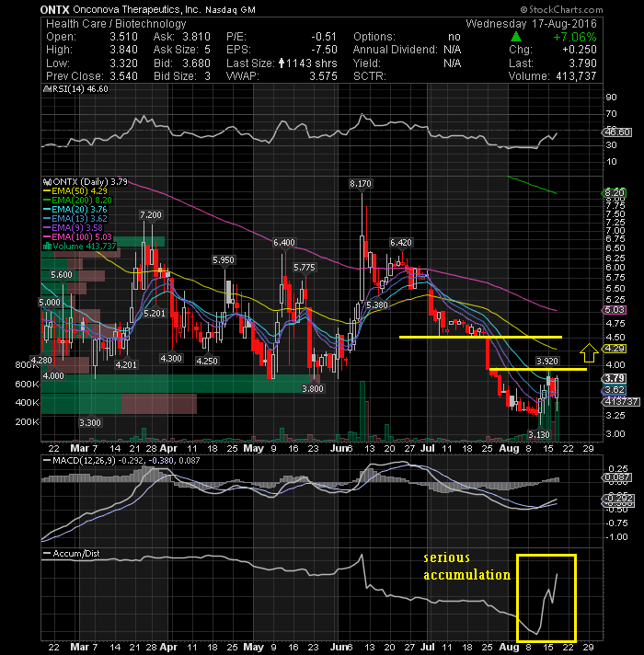
Task: Click the 5.775 price label
Action: click(x=304, y=268)
